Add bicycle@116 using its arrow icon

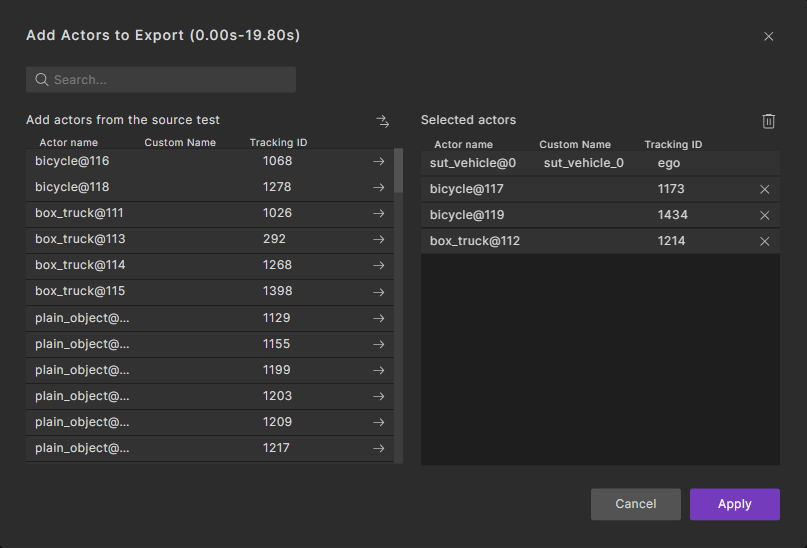(x=379, y=161)
